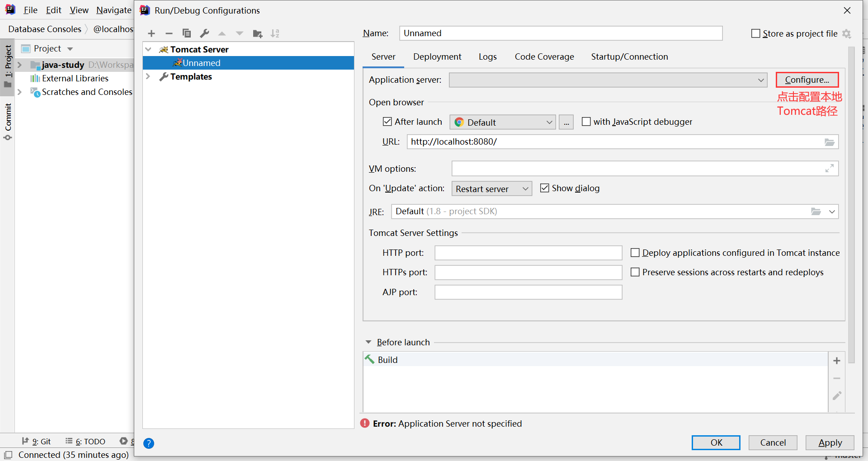
Task: Click Database Consoles breadcrumb
Action: 45,29
